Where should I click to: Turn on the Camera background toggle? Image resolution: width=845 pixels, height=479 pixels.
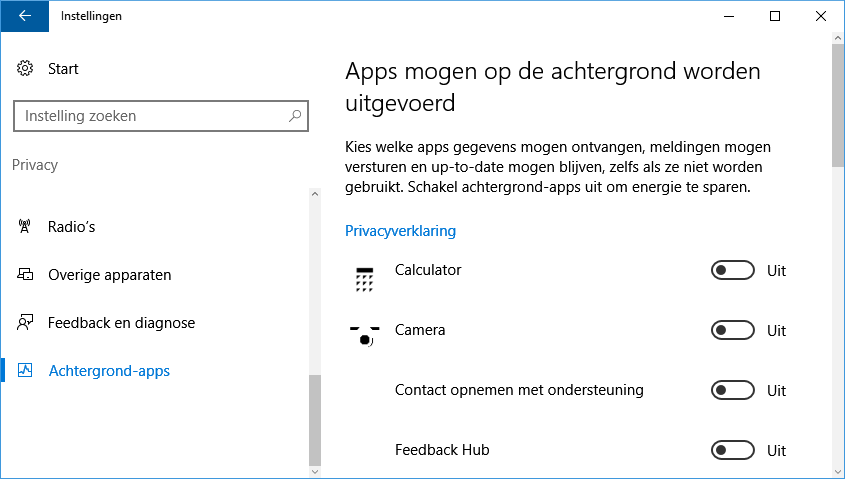732,331
